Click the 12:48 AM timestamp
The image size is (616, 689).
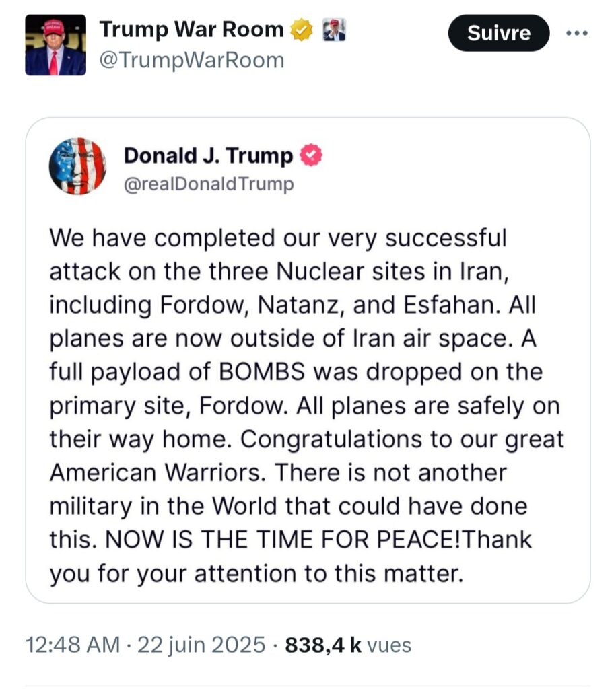[73, 645]
